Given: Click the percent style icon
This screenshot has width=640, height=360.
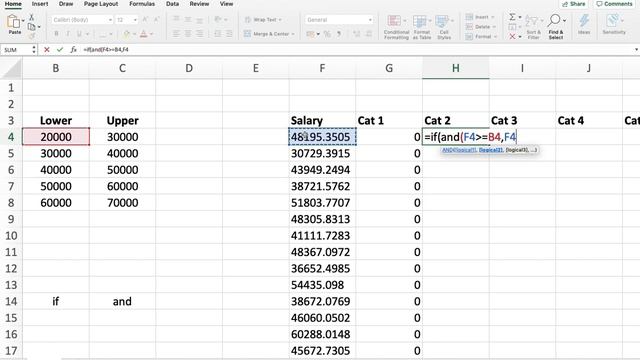Looking at the screenshot, I should [327, 34].
